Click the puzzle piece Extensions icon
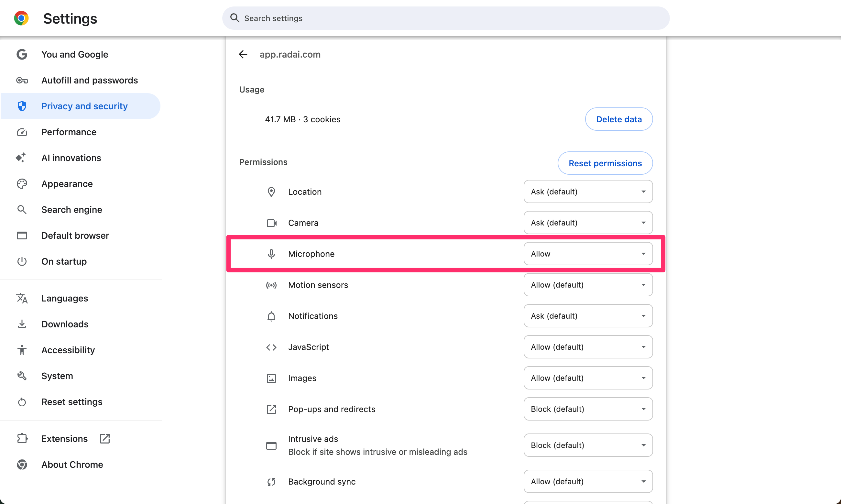 22,438
